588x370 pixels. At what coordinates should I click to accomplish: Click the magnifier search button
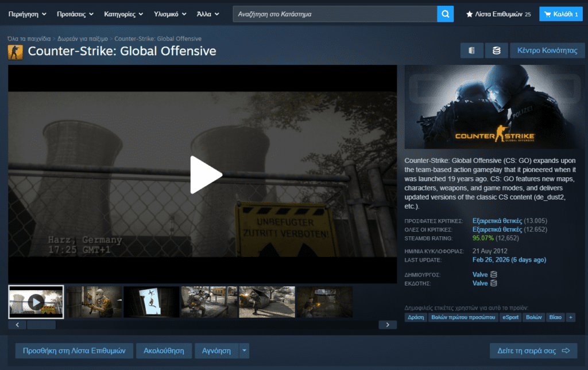(x=445, y=14)
